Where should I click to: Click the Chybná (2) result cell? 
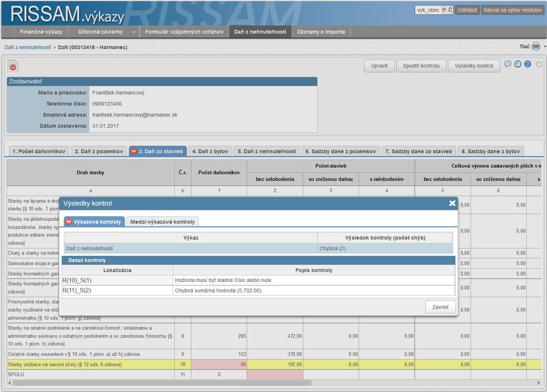[x=385, y=248]
